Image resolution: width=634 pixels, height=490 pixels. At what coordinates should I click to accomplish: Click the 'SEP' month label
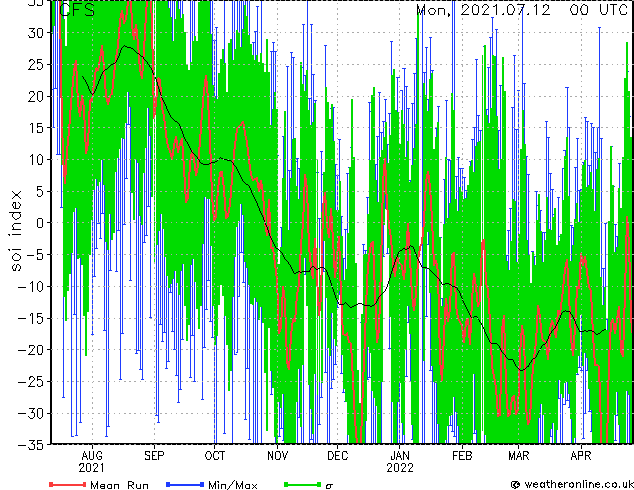coord(154,456)
